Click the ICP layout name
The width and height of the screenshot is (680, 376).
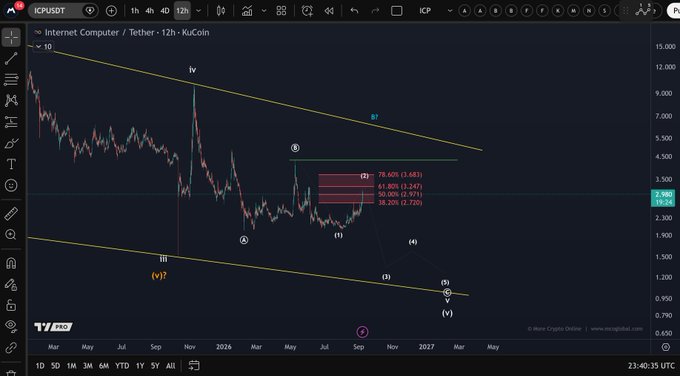pos(425,11)
